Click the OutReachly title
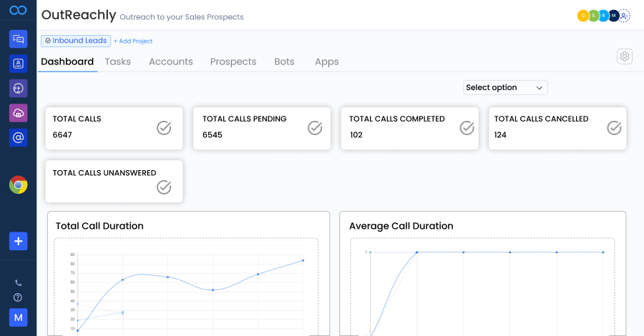This screenshot has width=644, height=336. coord(79,15)
